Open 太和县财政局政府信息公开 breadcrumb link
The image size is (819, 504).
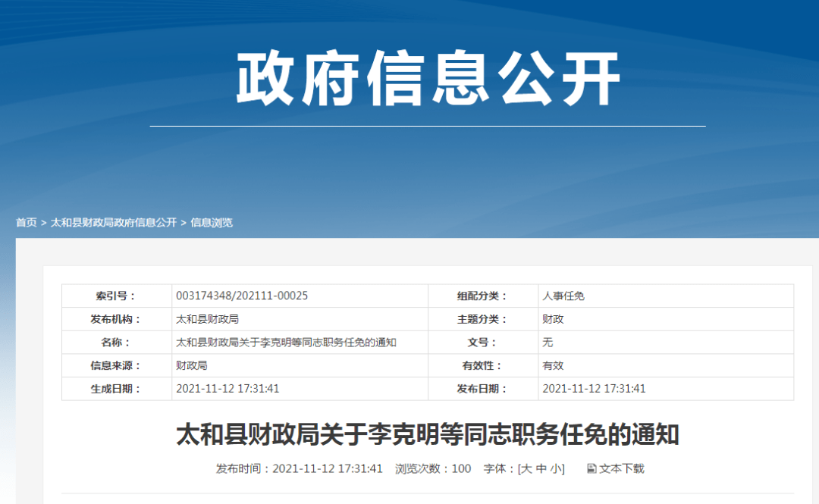(x=113, y=223)
